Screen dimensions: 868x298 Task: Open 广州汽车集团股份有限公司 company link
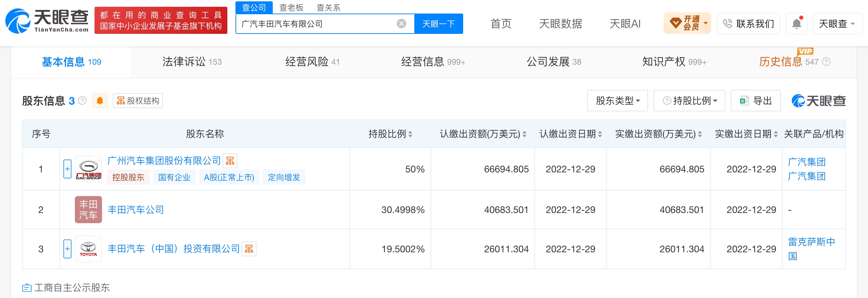164,161
